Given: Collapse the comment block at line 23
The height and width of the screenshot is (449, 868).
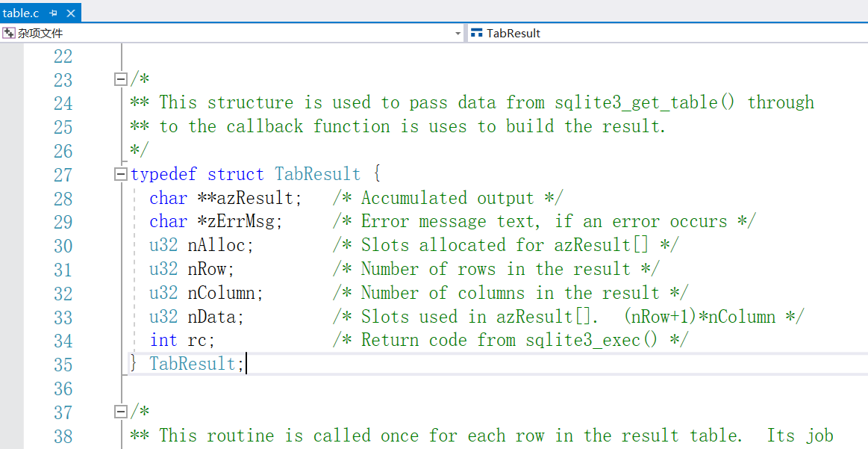Looking at the screenshot, I should (x=120, y=79).
